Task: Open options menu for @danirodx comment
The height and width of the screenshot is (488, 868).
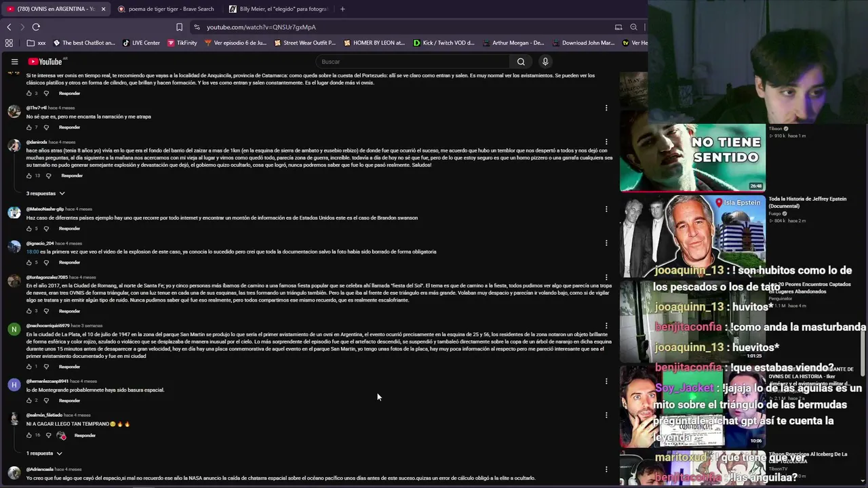Action: tap(606, 142)
